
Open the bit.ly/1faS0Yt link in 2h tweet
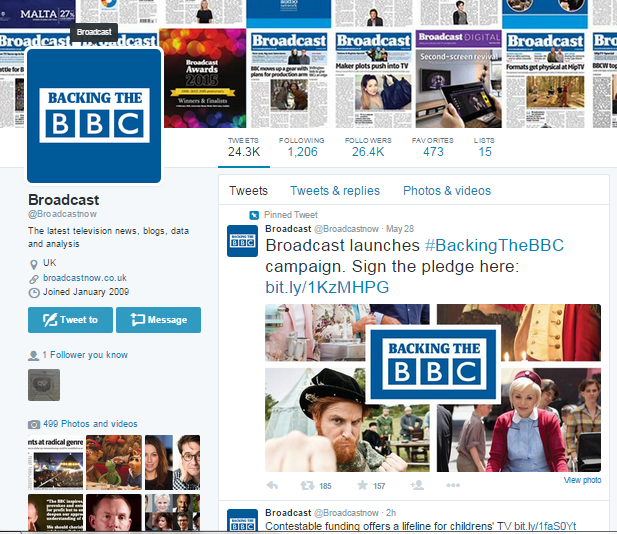click(545, 526)
